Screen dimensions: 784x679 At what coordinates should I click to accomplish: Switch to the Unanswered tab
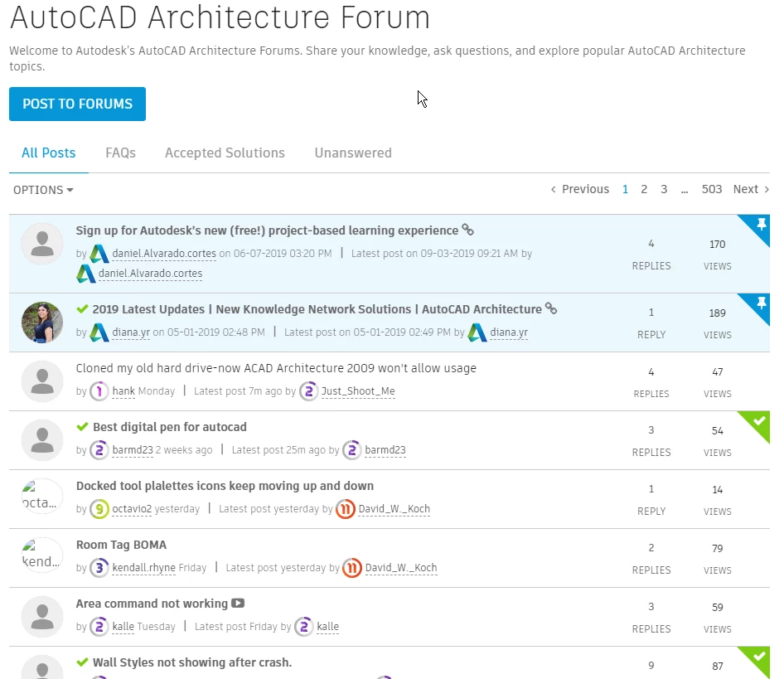point(353,153)
